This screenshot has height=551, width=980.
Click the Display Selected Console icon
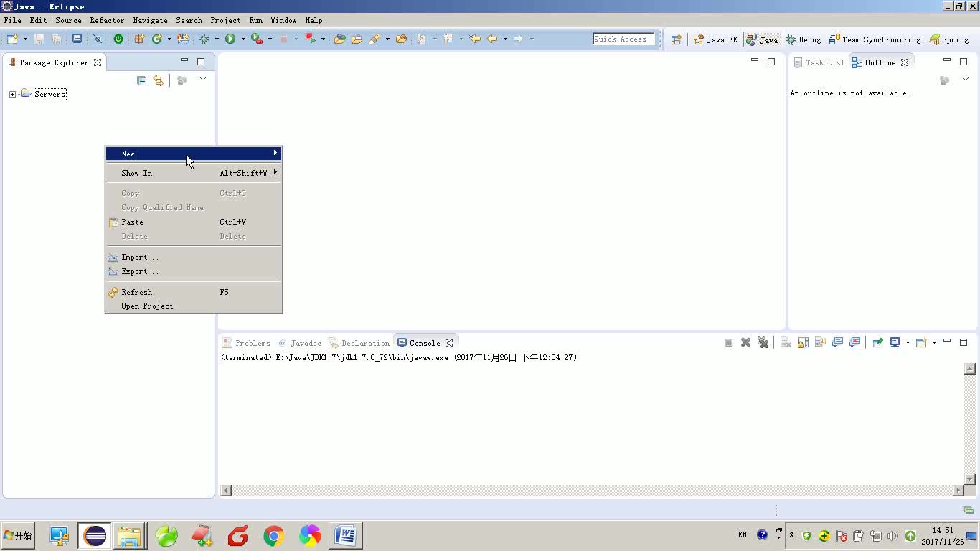pyautogui.click(x=895, y=342)
